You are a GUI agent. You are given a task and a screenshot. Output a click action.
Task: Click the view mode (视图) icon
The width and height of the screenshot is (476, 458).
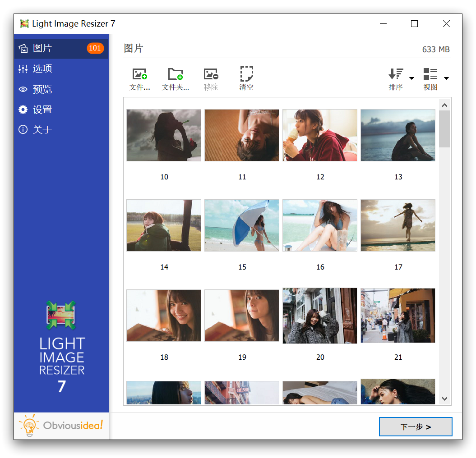click(430, 74)
